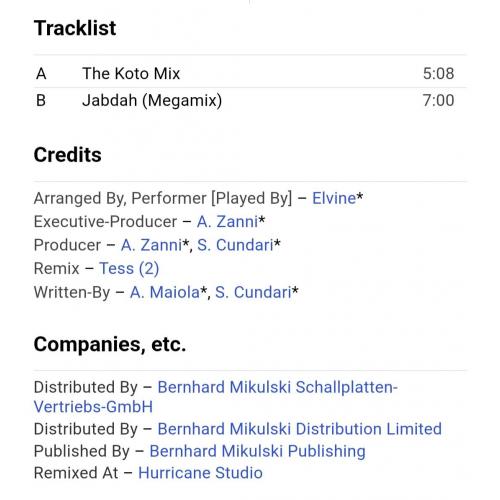Click the 5:08 track duration

point(438,73)
